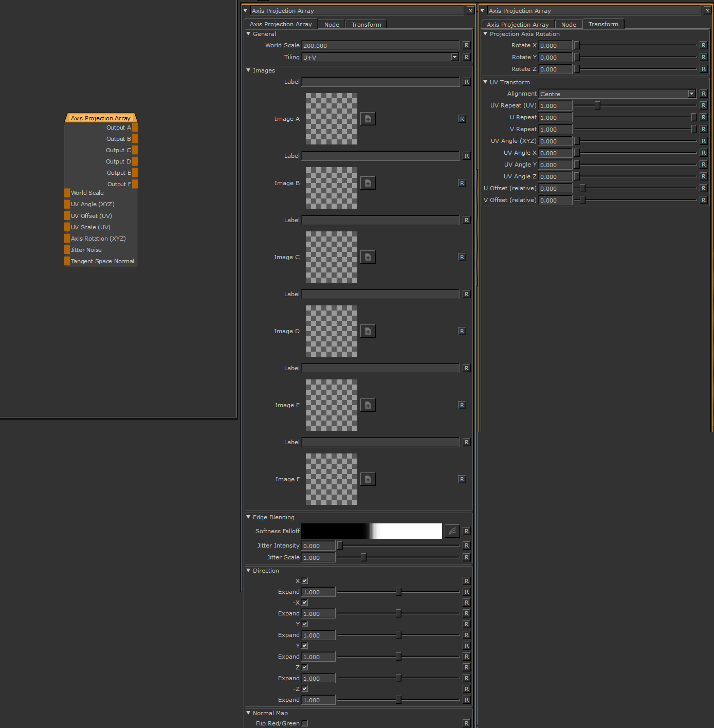Open the Alignment dropdown set to Centre
Image resolution: width=714 pixels, height=728 pixels.
pos(691,94)
